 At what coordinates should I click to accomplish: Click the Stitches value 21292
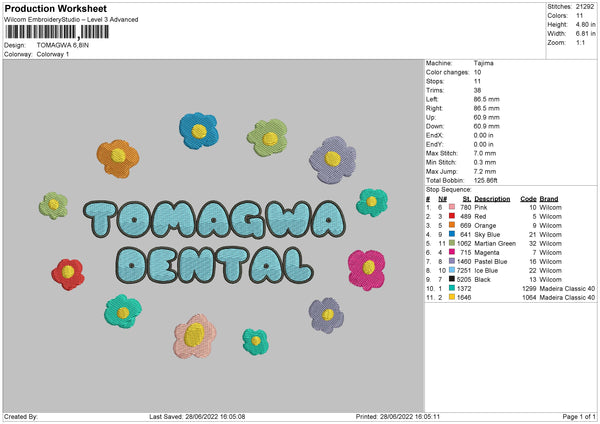point(585,7)
